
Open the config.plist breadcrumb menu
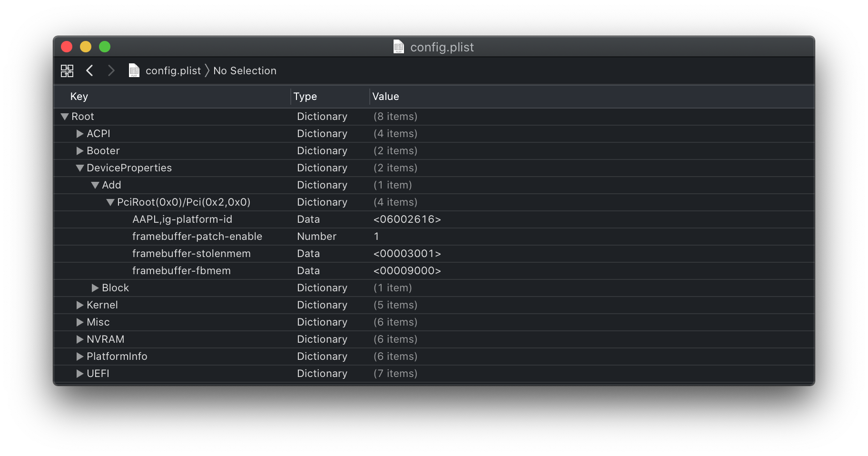(x=173, y=70)
